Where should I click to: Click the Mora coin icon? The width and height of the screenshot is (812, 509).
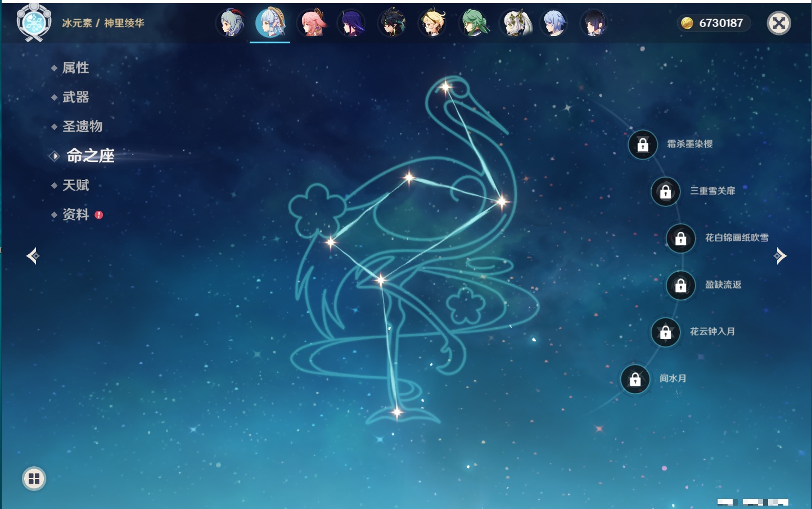point(687,23)
